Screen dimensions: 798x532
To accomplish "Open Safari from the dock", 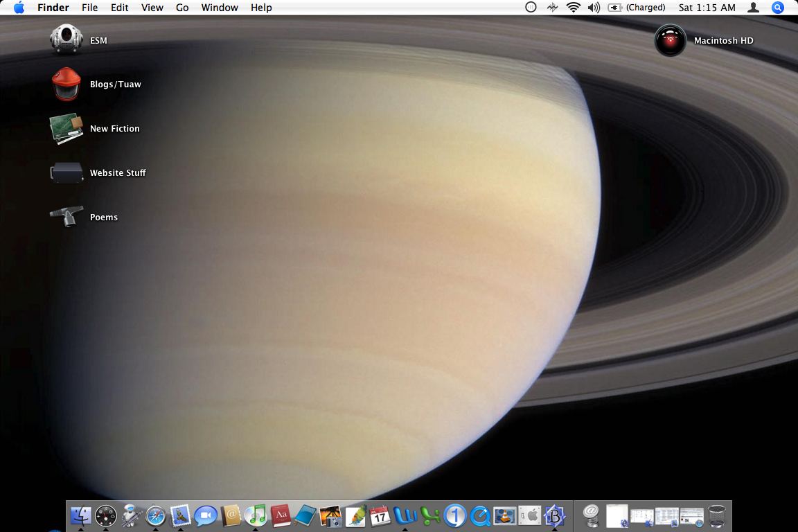I will tap(156, 515).
